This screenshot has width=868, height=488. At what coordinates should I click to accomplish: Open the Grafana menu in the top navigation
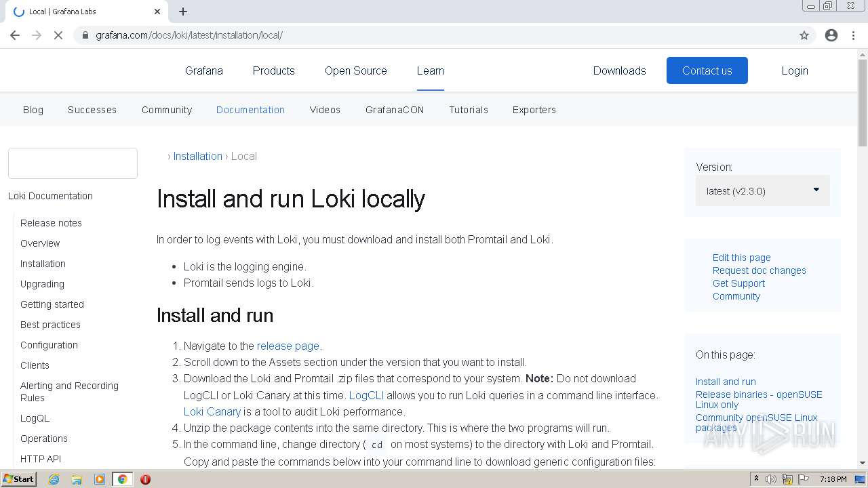(x=204, y=70)
